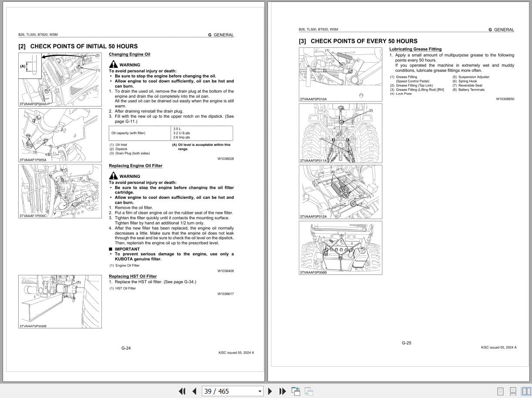Viewport: 532px width, 398px height.
Task: Go to the previous page
Action: (194, 391)
